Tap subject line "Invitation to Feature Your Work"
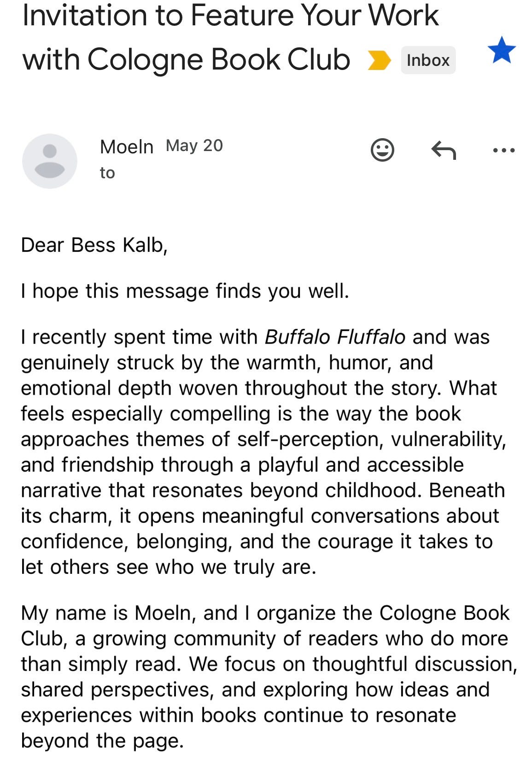532x765 pixels. (x=230, y=15)
